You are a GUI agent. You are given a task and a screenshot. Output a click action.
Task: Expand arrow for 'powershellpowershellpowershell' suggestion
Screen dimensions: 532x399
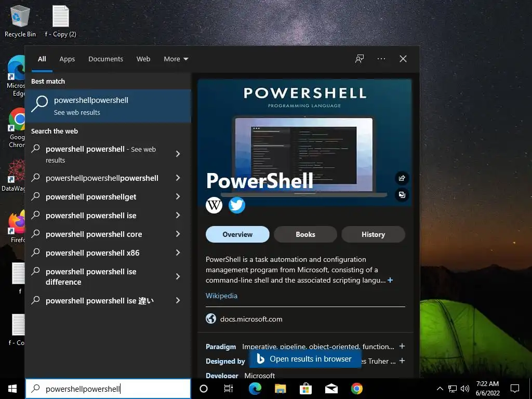(178, 178)
